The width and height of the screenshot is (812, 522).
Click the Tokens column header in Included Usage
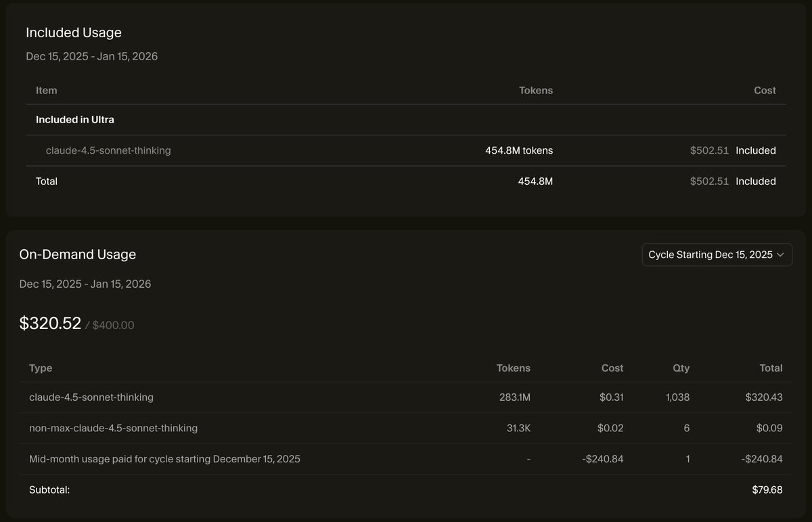(536, 90)
